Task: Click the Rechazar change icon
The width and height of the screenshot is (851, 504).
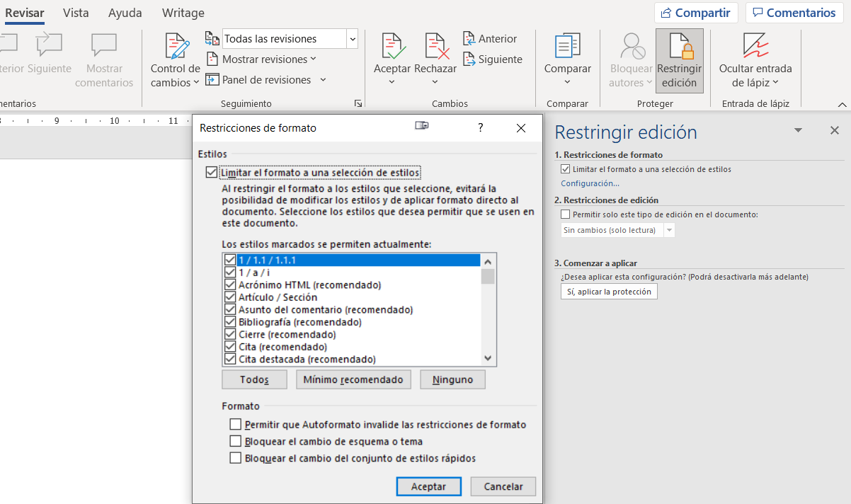Action: pos(435,47)
